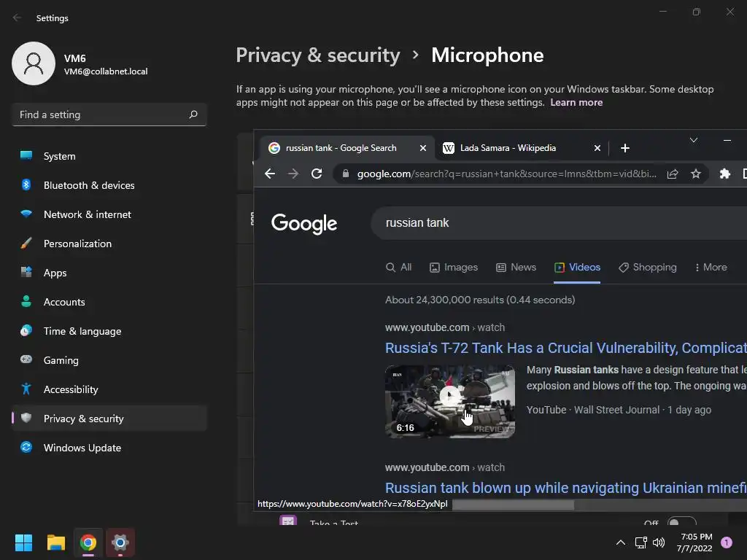Toggle the Take a Test microphone switch
This screenshot has width=747, height=560.
(x=681, y=522)
